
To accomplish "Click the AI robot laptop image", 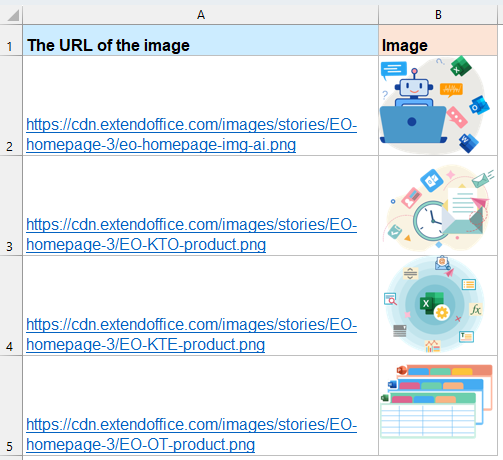I will tap(435, 105).
